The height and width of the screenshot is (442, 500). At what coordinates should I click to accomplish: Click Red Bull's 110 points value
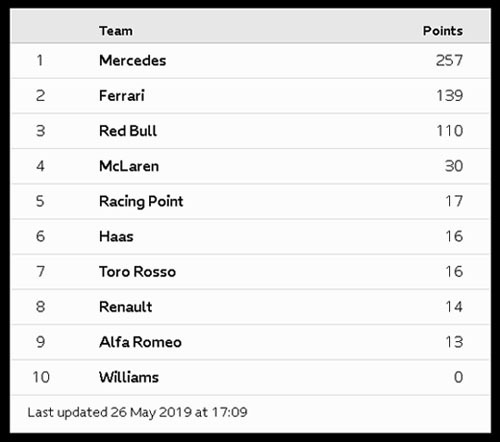[x=449, y=131]
